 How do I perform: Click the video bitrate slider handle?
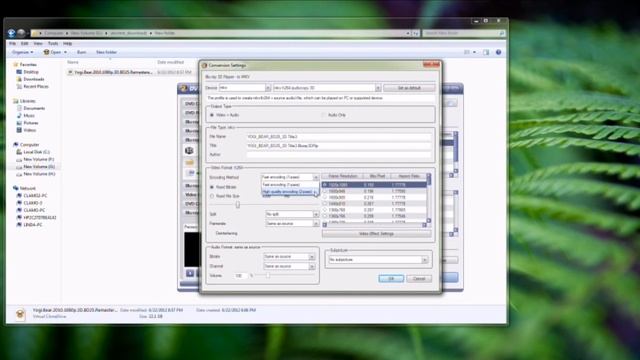pos(238,204)
